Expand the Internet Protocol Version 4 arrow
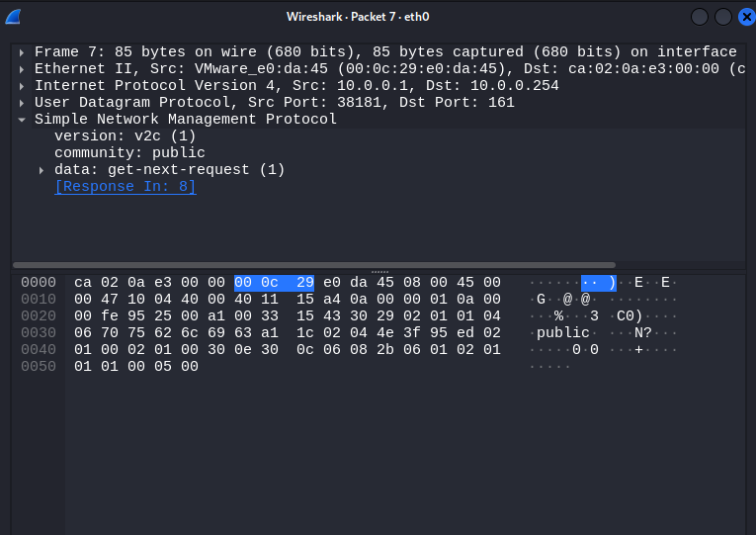 pyautogui.click(x=22, y=86)
